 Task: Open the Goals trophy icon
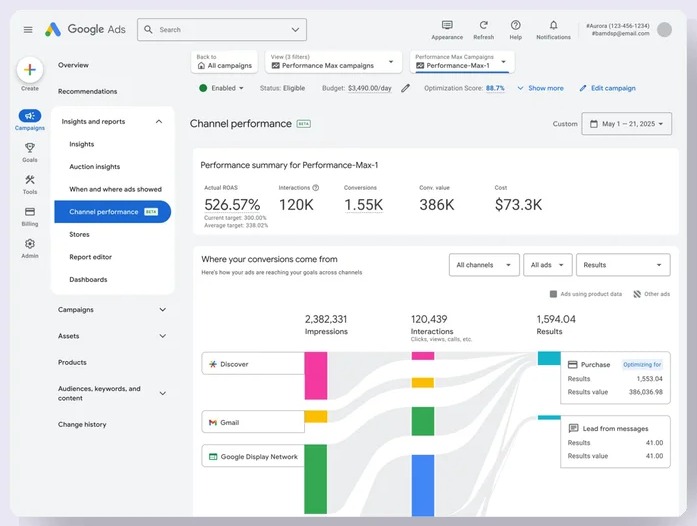pyautogui.click(x=30, y=148)
